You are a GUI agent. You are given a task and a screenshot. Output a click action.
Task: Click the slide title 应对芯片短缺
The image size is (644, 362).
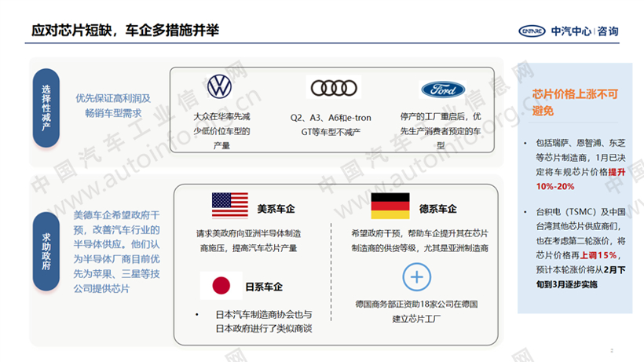[x=126, y=31]
